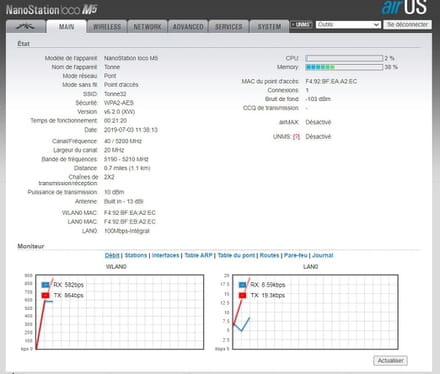The width and height of the screenshot is (440, 374).
Task: Click the Memory usage bar
Action: (x=344, y=67)
